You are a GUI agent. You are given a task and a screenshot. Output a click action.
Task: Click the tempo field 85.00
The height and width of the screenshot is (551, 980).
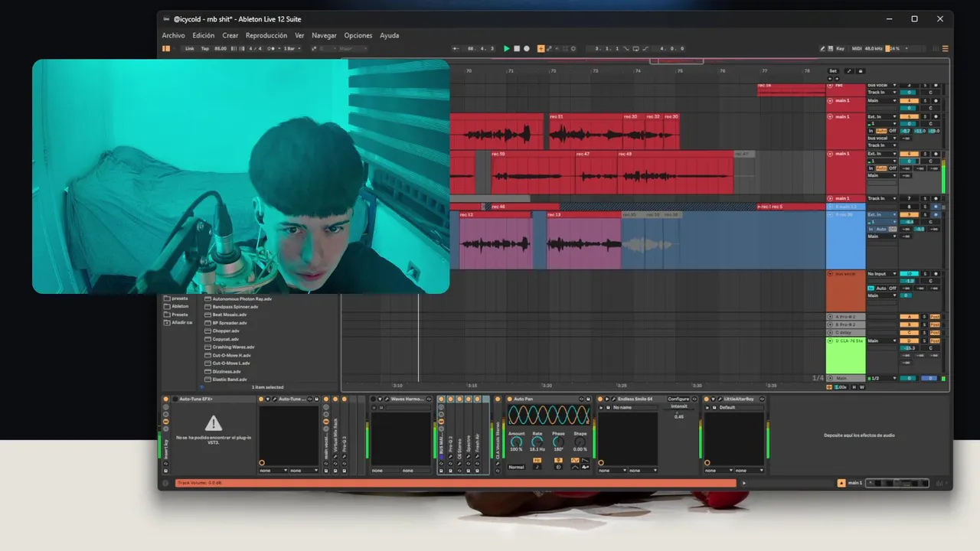[x=220, y=48]
